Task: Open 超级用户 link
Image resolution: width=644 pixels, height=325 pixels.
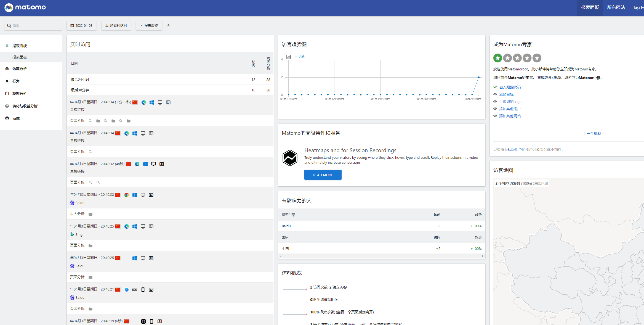Action: point(515,150)
